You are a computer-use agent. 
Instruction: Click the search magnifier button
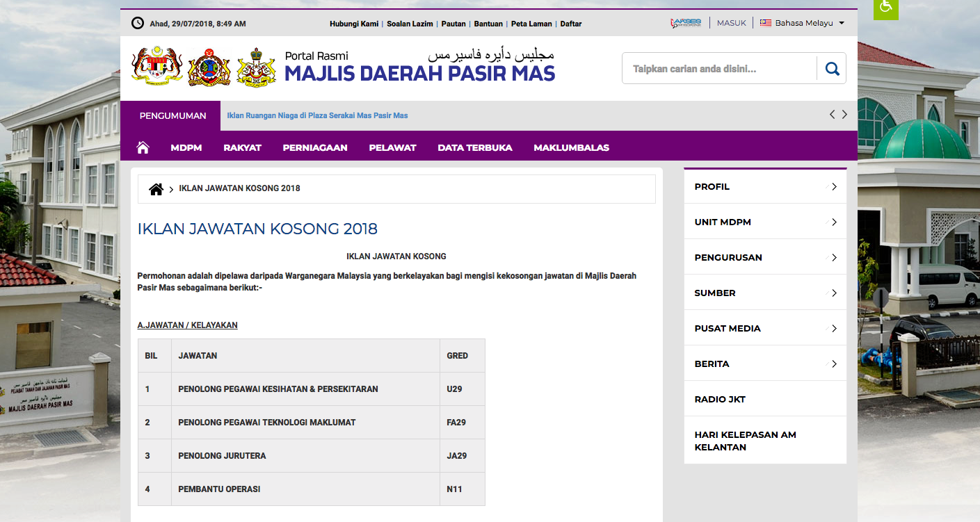click(x=832, y=69)
